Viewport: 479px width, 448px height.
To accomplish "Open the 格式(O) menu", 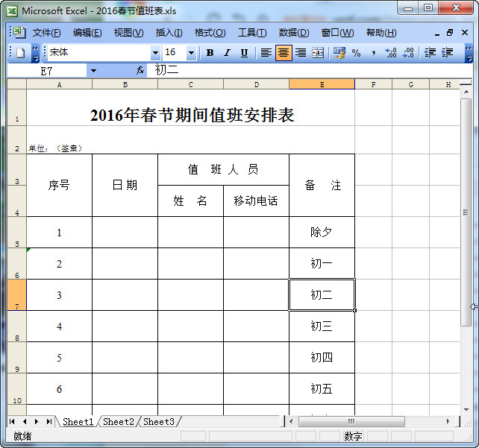I will coord(210,32).
